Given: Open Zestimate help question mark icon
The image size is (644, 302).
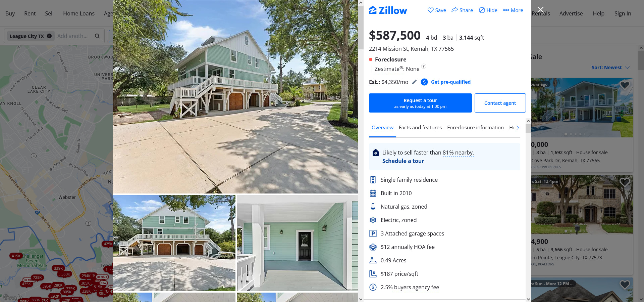Looking at the screenshot, I should pyautogui.click(x=424, y=66).
